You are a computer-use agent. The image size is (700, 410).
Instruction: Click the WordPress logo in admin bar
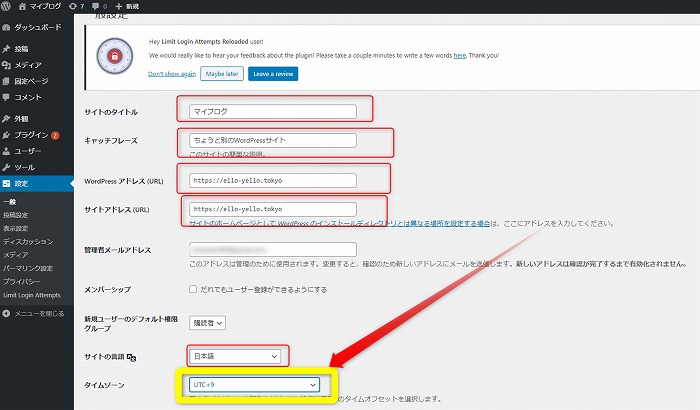pos(9,7)
